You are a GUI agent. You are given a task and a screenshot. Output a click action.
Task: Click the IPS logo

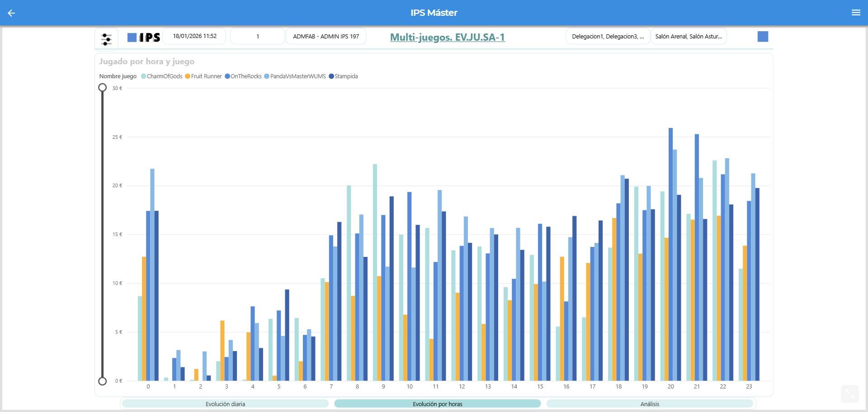144,37
